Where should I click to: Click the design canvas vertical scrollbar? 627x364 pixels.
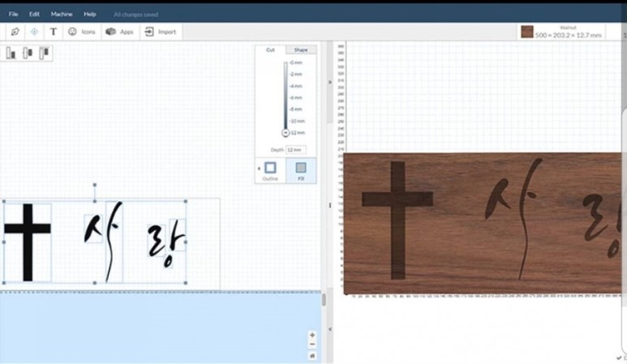click(324, 300)
